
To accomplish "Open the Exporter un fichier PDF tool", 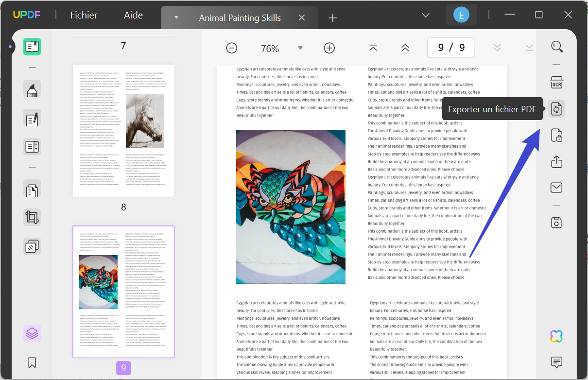I will coord(556,109).
